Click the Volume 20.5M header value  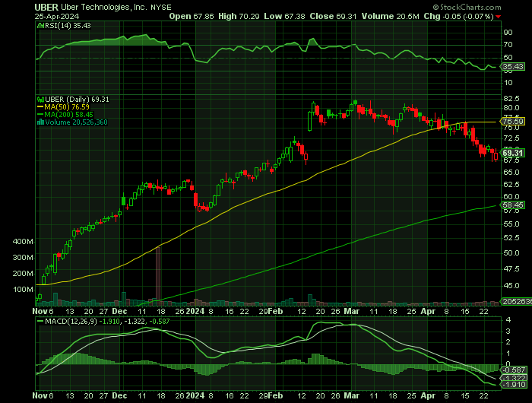pos(390,16)
